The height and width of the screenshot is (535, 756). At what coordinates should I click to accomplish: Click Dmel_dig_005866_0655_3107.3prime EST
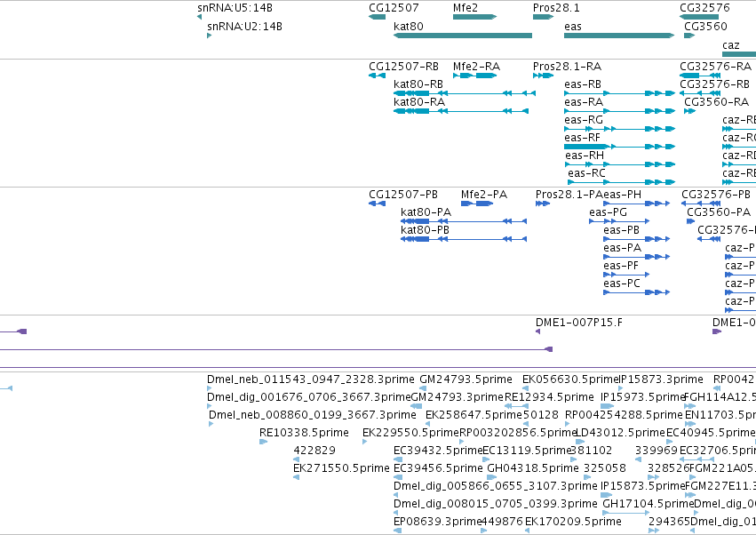point(396,495)
